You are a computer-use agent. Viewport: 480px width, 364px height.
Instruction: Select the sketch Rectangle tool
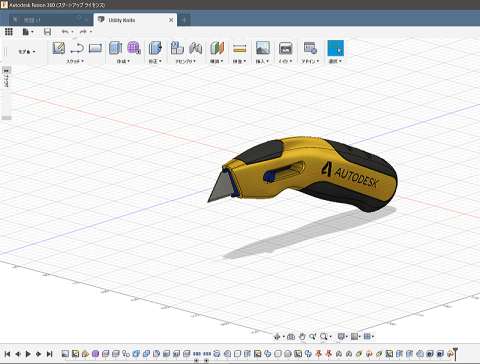click(x=95, y=48)
